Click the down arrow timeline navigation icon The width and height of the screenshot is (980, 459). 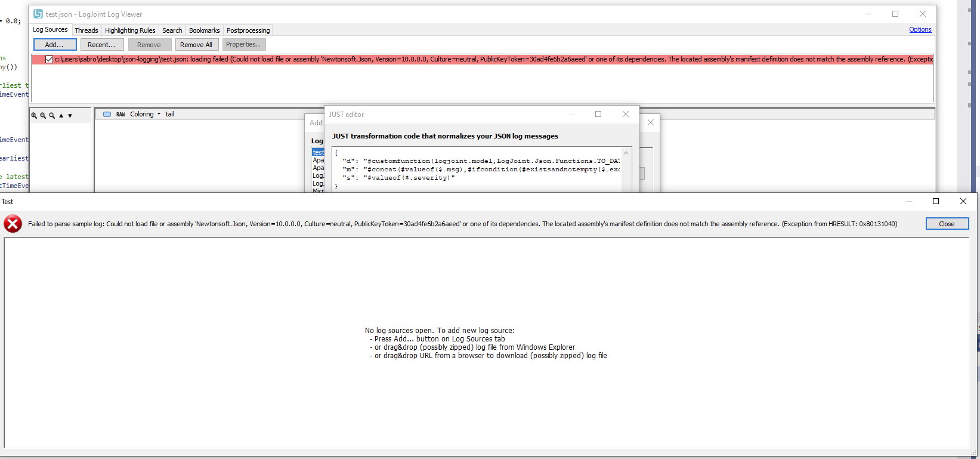(x=70, y=116)
